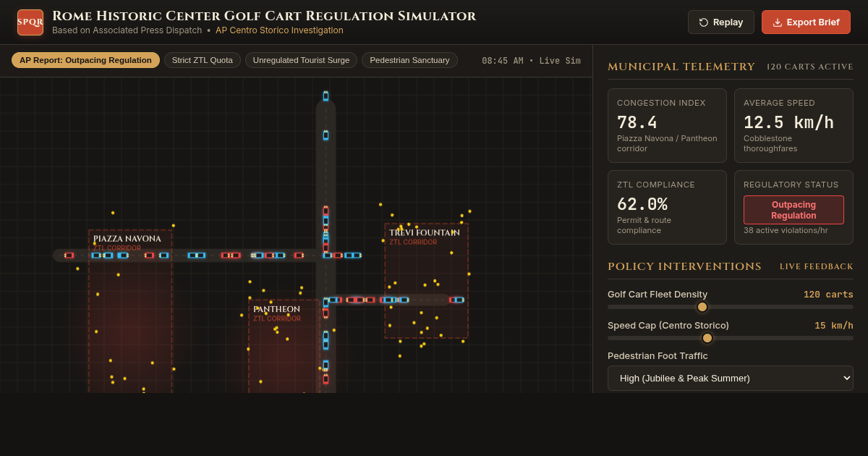868x456 pixels.
Task: Switch to the Strict ZTL Quota scenario
Action: (203, 60)
